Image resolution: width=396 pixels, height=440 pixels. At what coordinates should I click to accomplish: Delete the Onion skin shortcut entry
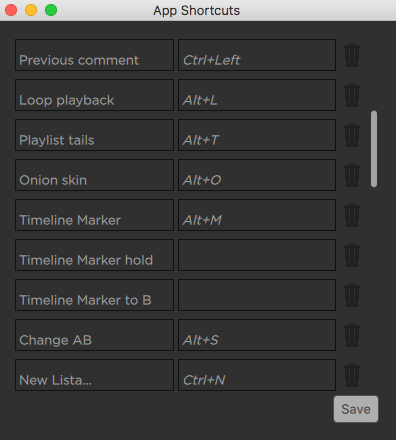point(352,175)
